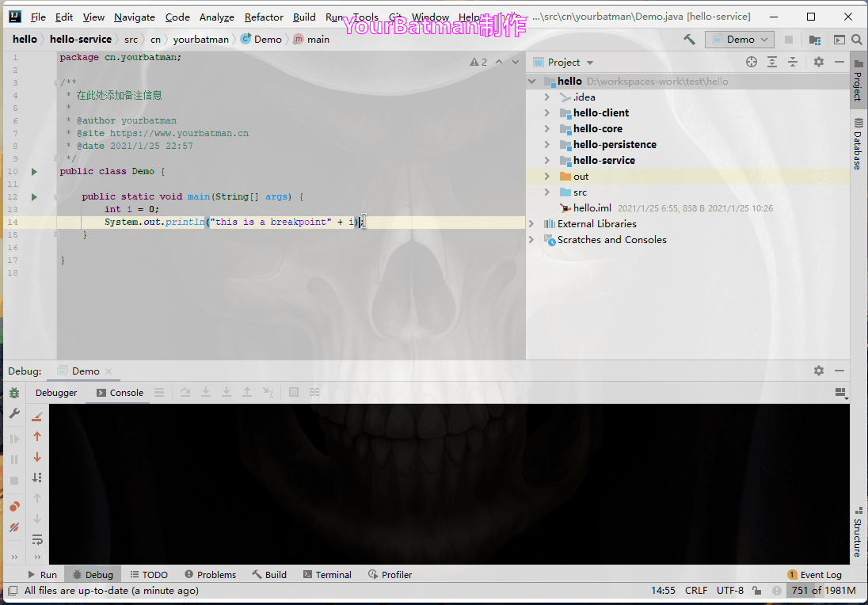Open the Demo run configuration dropdown
Viewport: 868px width, 605px height.
[739, 40]
